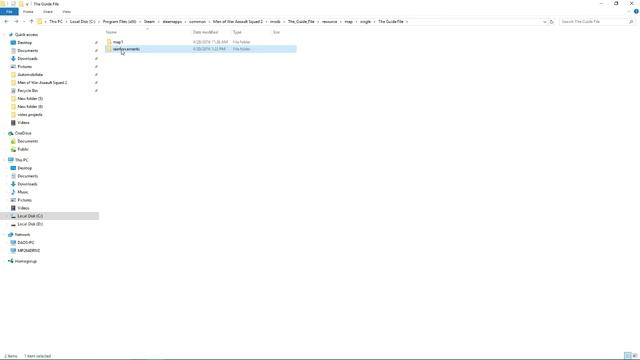Select OneDrive in navigation pane

(23, 133)
